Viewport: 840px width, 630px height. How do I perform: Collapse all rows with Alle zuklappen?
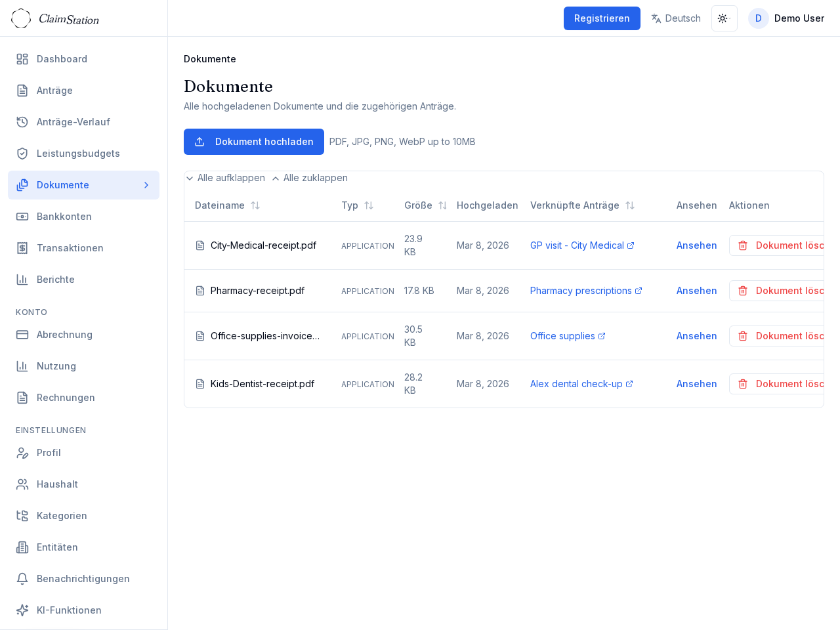click(310, 178)
